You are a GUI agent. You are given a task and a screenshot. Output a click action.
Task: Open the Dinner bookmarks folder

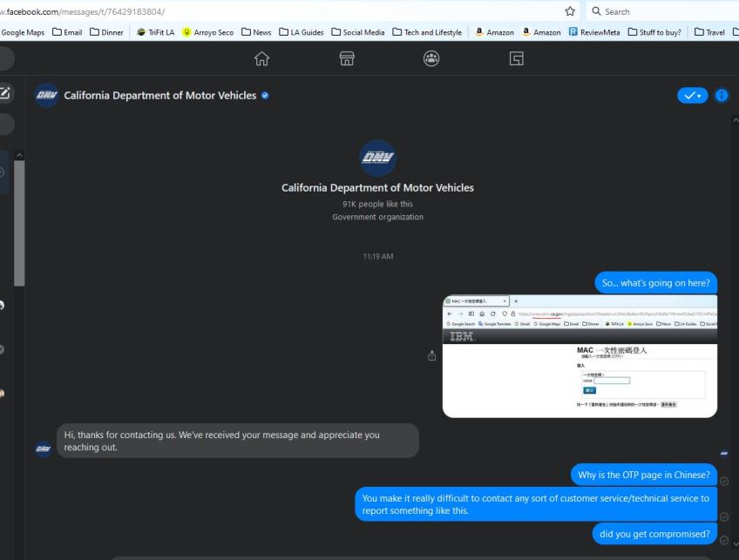click(x=105, y=32)
